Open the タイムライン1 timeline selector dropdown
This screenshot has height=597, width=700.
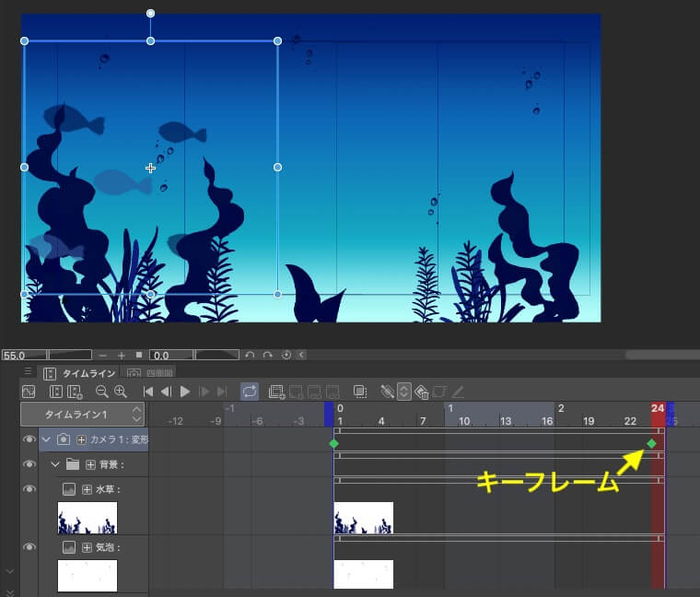click(x=83, y=415)
